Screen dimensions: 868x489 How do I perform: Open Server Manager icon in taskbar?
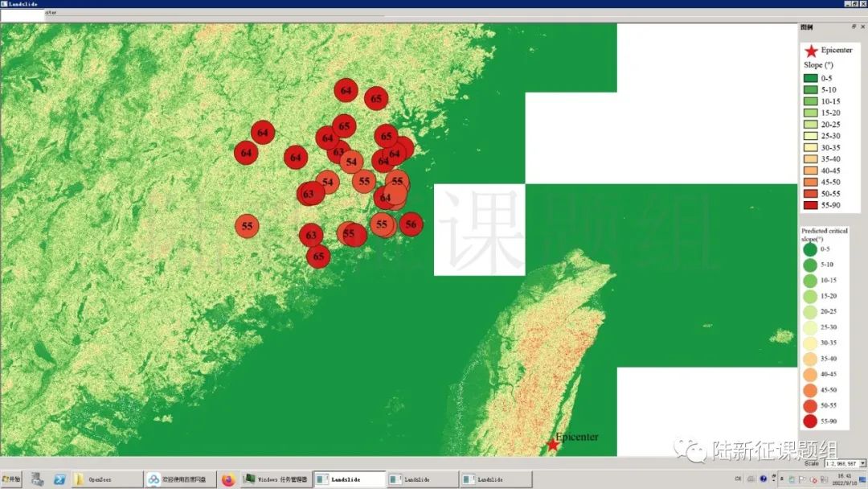pos(37,479)
